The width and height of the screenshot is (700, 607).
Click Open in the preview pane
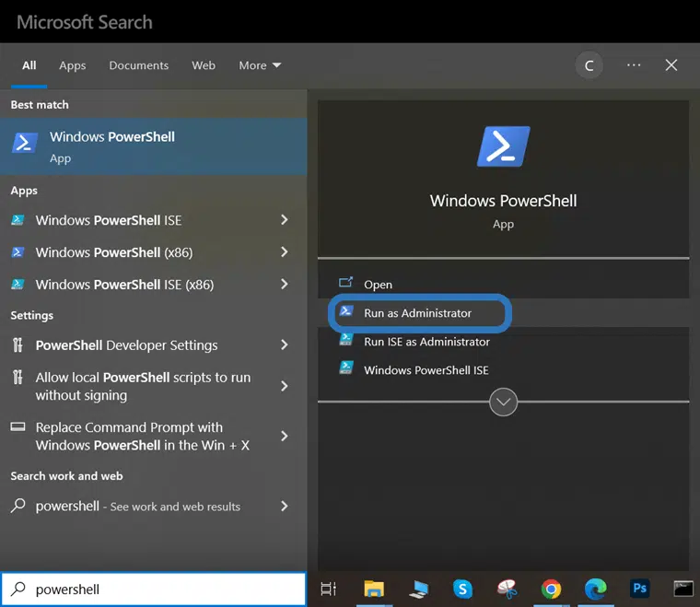pos(379,285)
